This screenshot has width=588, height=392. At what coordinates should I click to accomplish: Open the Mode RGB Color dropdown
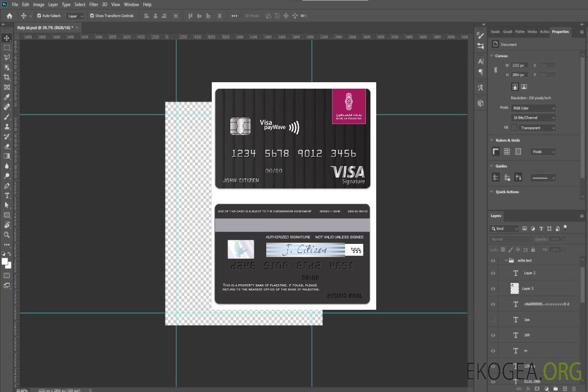coord(533,108)
